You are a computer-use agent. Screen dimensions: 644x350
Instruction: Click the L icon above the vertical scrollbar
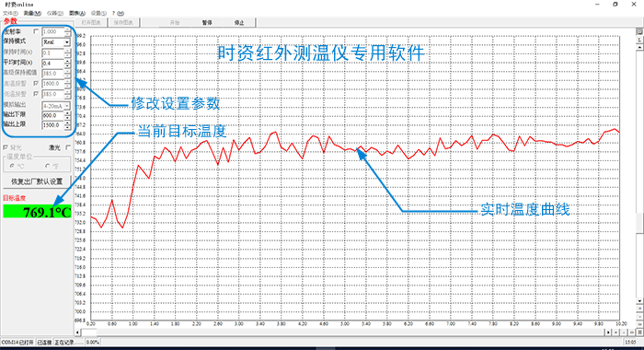click(x=639, y=40)
